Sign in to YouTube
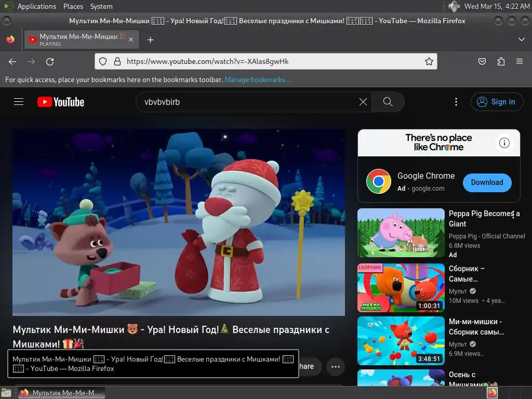The image size is (532, 399). click(497, 102)
